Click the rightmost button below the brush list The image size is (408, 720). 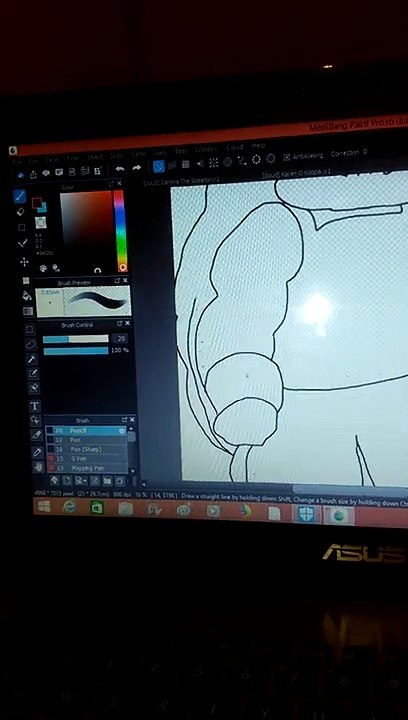120,481
